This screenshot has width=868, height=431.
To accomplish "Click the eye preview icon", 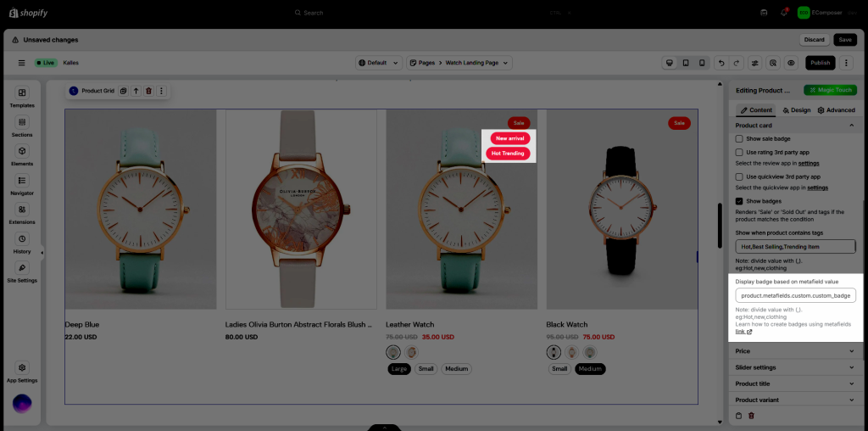I will [x=790, y=63].
